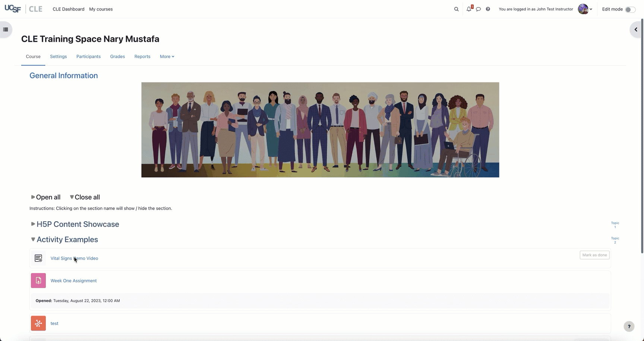Open the More dropdown menu

click(167, 57)
